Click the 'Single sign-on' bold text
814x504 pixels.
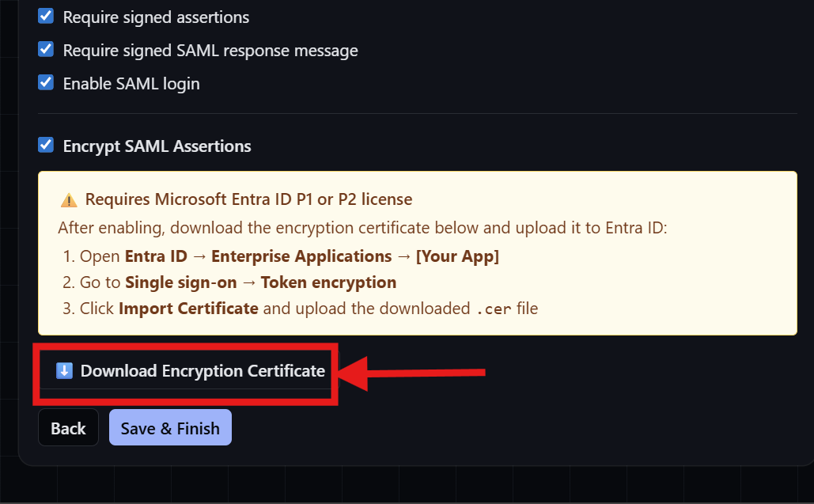click(180, 283)
